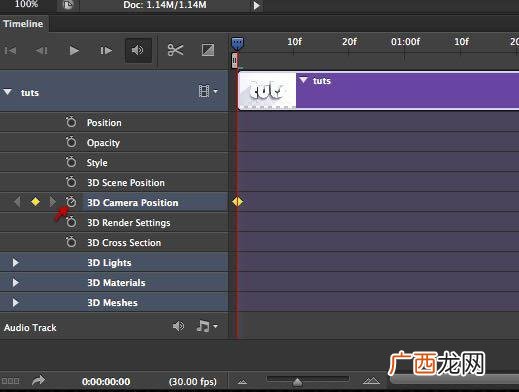Select the 3D Render Settings label

point(129,223)
